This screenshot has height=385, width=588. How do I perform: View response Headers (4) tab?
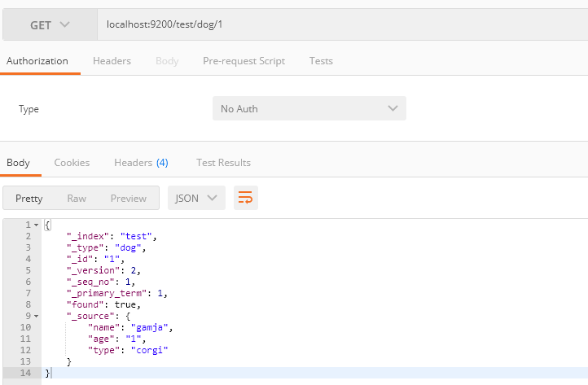[141, 163]
